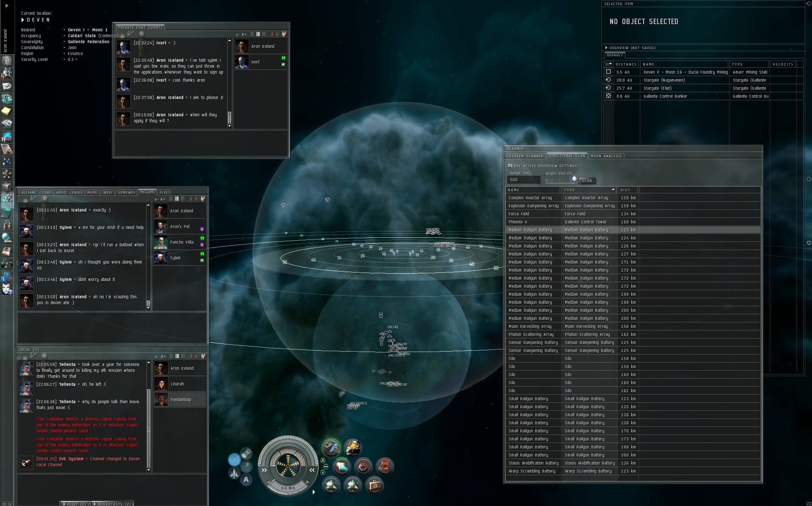Viewport: 812px width, 506px height.
Task: Click the Scan button
Action: 587,181
